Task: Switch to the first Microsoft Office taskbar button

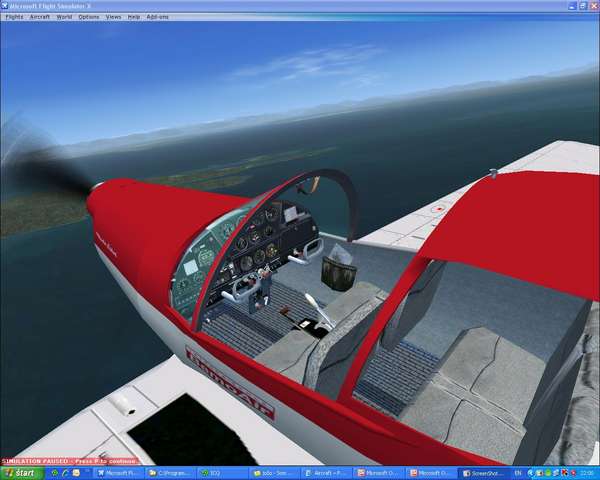Action: (378, 473)
